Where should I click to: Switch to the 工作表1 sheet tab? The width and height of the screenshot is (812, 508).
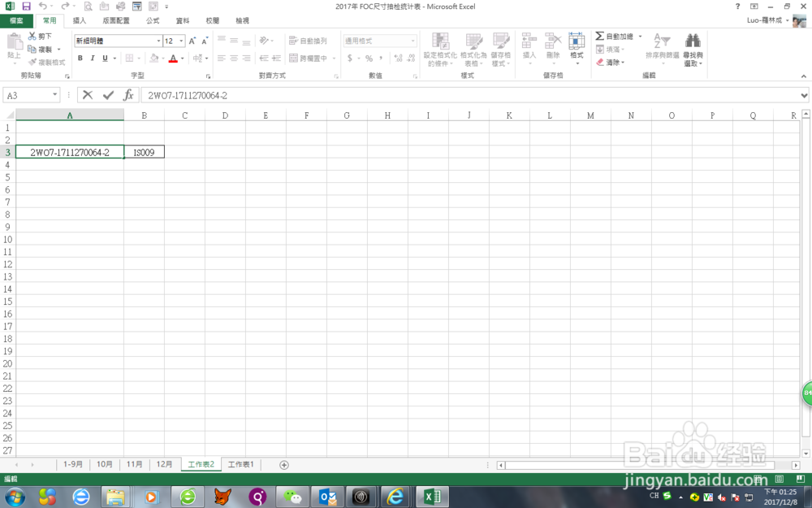pos(241,464)
